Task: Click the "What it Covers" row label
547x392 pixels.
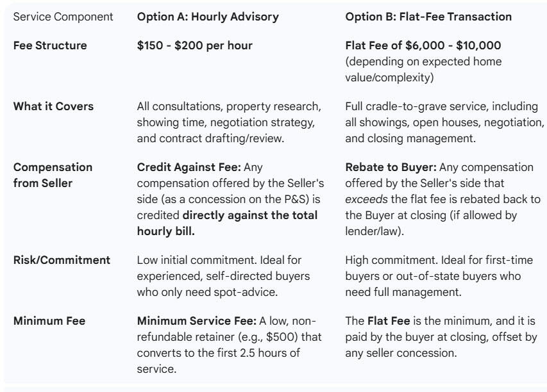Action: [53, 106]
